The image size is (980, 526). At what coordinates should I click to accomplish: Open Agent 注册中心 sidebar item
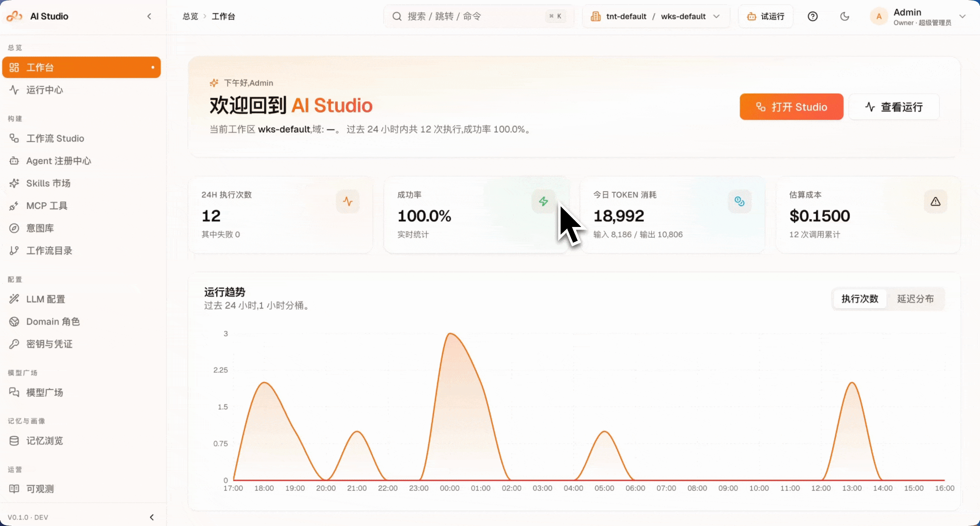click(x=81, y=161)
